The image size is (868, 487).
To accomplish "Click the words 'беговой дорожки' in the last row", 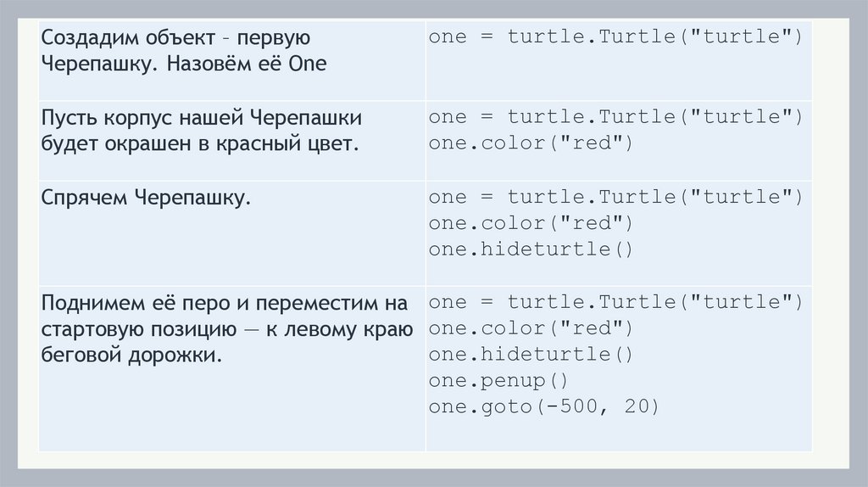I will tap(131, 355).
